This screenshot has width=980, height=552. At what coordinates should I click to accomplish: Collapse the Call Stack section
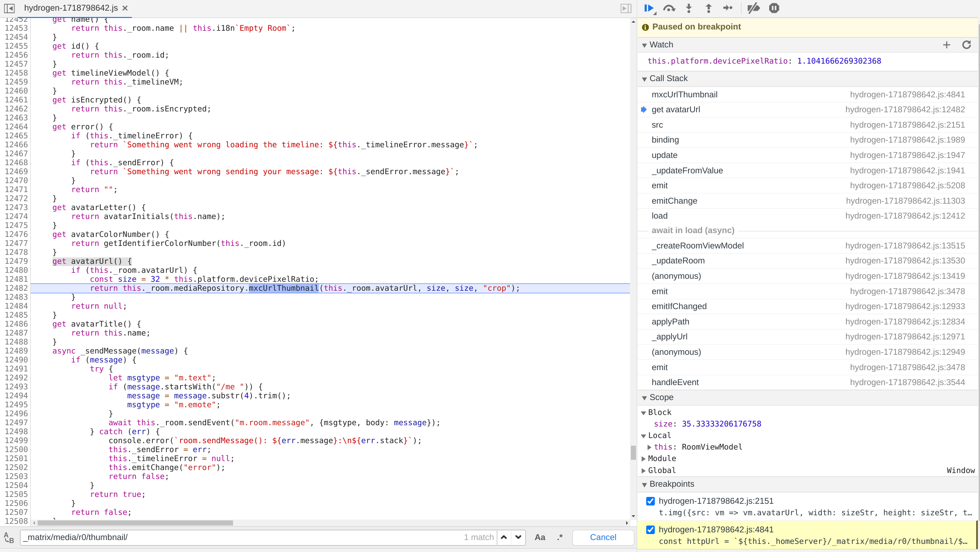pyautogui.click(x=645, y=79)
